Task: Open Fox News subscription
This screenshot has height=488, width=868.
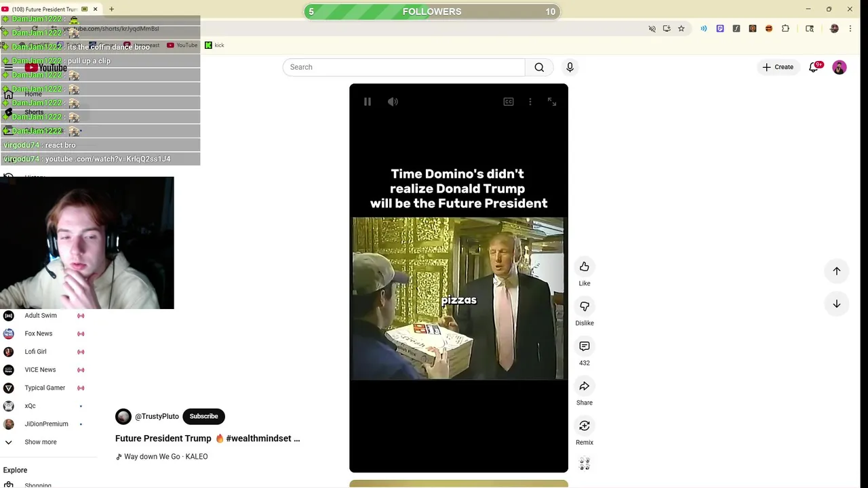Action: tap(39, 333)
